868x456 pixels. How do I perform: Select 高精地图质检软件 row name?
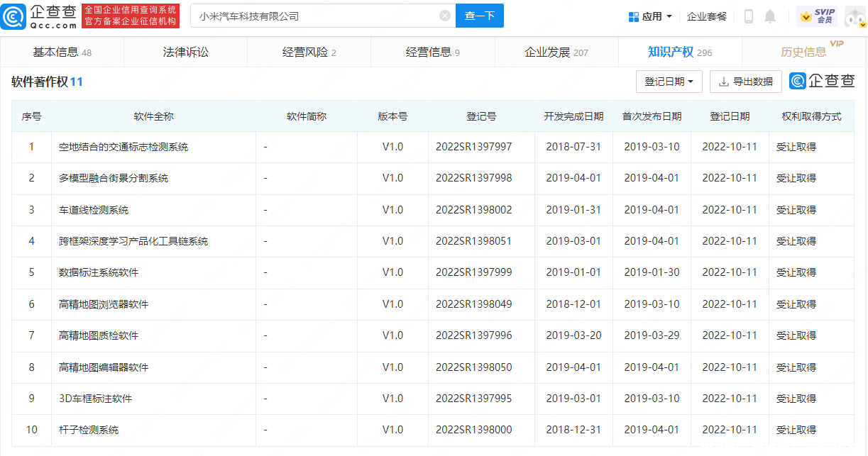pyautogui.click(x=99, y=335)
